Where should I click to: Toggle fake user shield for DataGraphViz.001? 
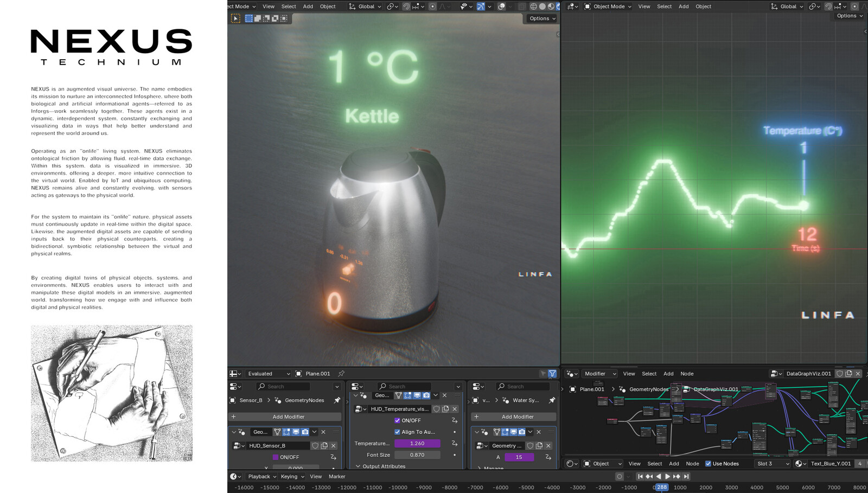[840, 374]
